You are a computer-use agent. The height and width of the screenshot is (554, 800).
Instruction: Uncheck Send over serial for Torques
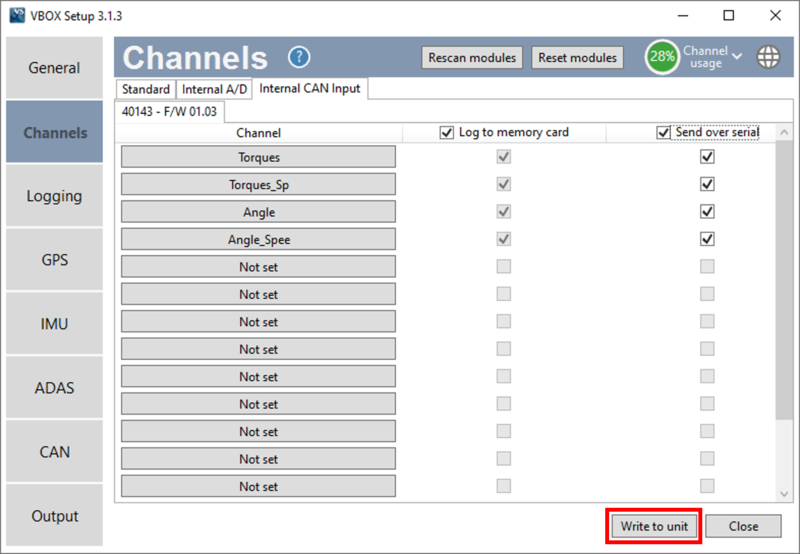pos(707,157)
